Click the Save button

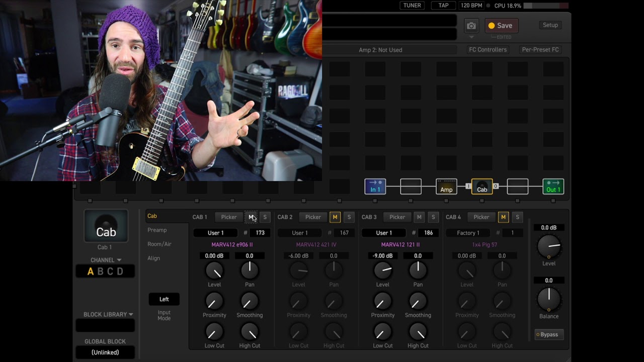tap(501, 26)
